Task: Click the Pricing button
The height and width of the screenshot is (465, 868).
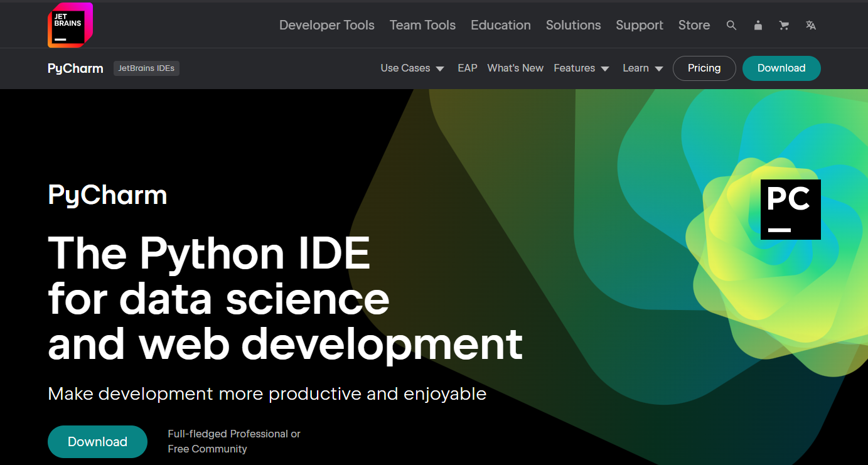Action: [704, 68]
